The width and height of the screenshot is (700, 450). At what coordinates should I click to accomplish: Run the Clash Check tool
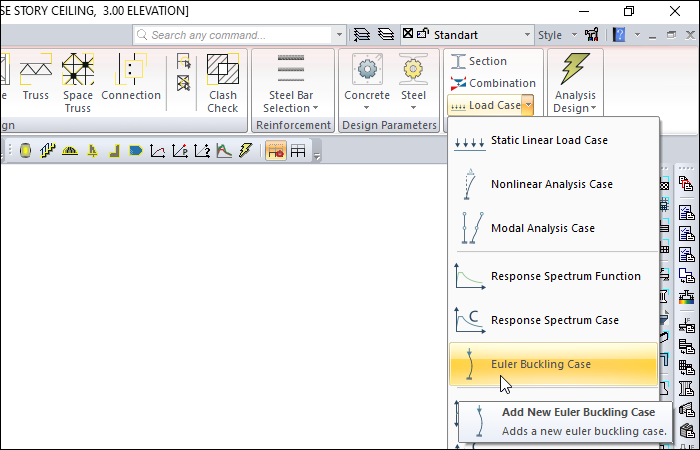[223, 83]
